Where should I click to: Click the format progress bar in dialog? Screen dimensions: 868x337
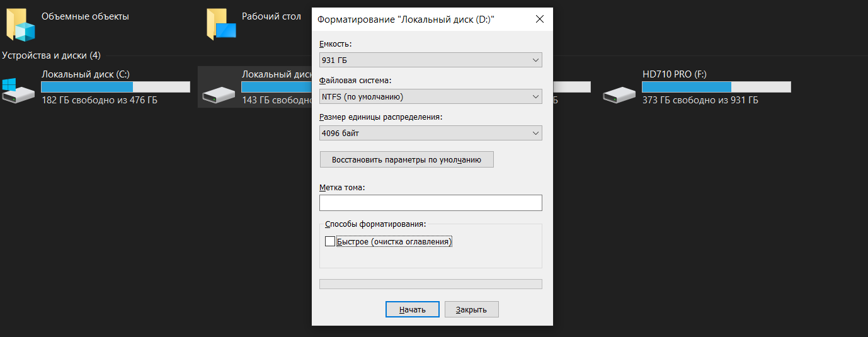(x=431, y=284)
